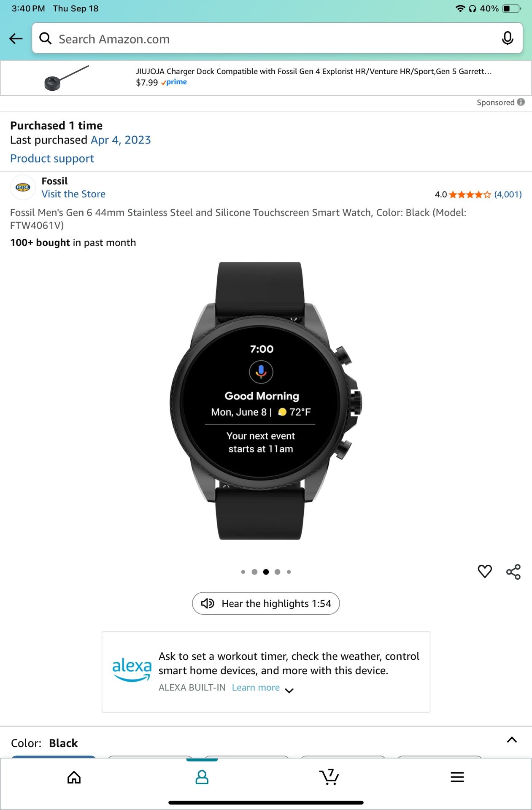The height and width of the screenshot is (810, 532).
Task: Open the 4,001 ratings link
Action: coord(508,194)
